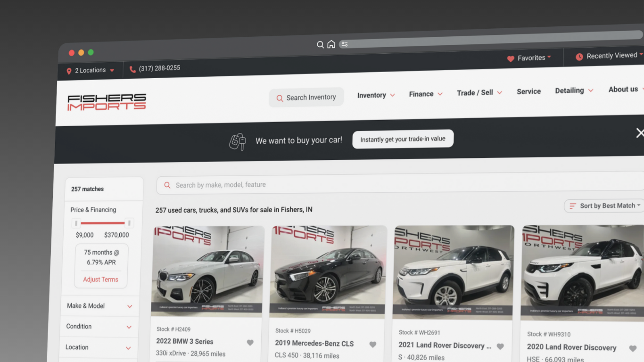Click the red price range slider track
This screenshot has height=362, width=644.
(x=103, y=223)
